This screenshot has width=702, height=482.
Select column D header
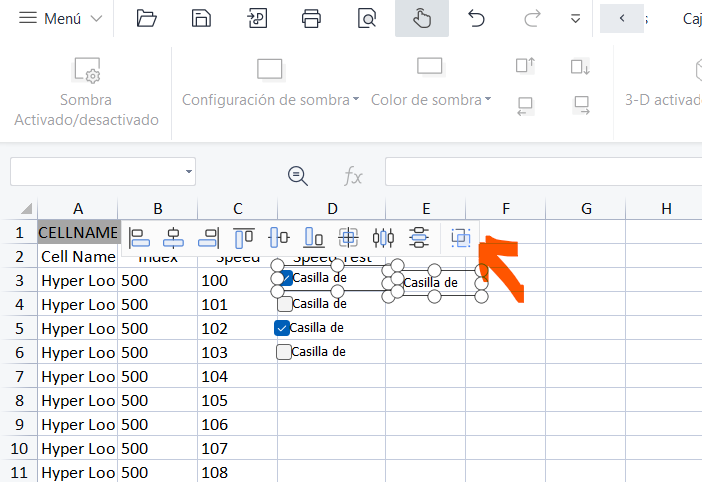(x=332, y=209)
